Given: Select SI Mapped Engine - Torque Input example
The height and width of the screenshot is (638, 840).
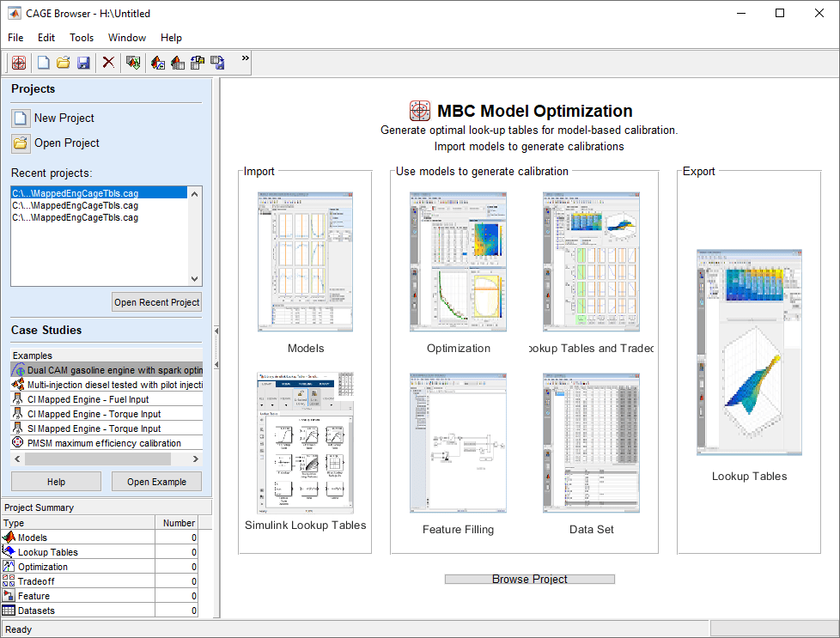Looking at the screenshot, I should coord(107,428).
